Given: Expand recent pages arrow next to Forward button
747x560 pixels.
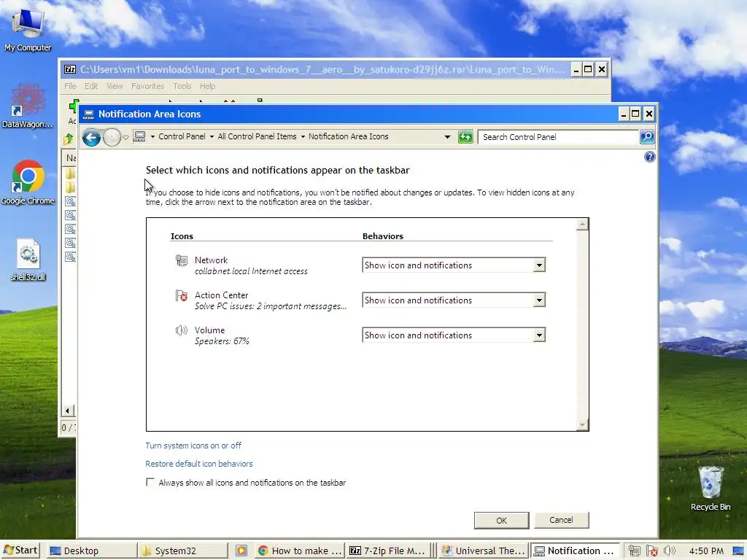Looking at the screenshot, I should [x=125, y=138].
